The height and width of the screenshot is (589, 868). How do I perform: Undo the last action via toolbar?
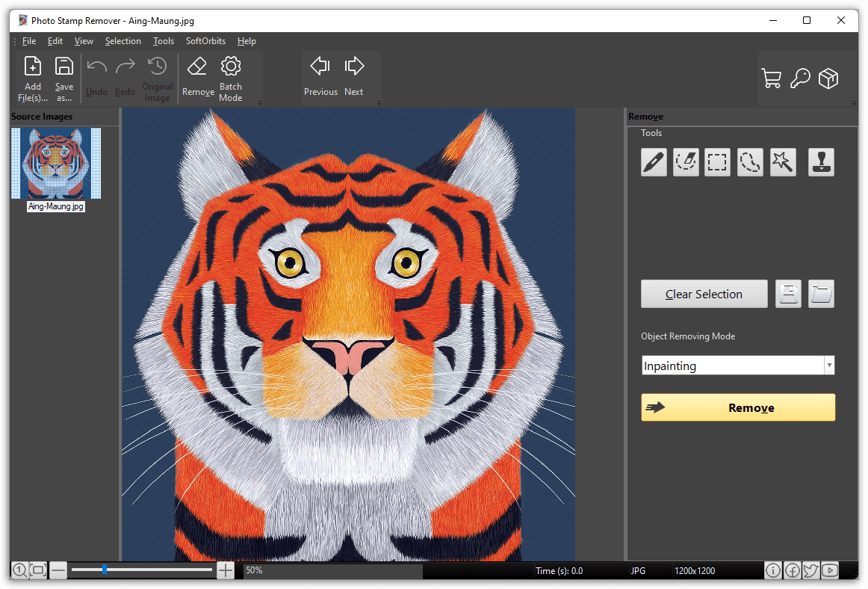97,78
